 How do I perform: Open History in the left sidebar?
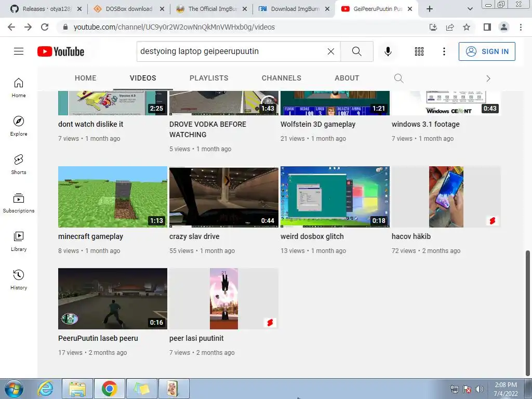tap(19, 279)
